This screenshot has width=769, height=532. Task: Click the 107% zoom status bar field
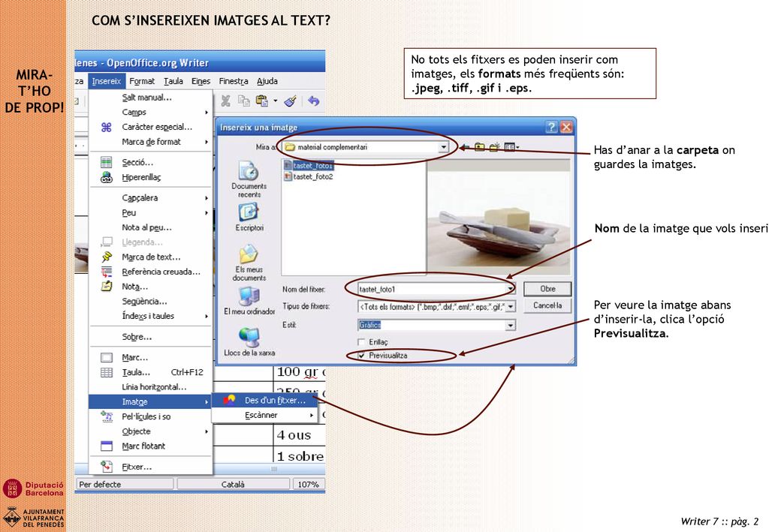308,484
